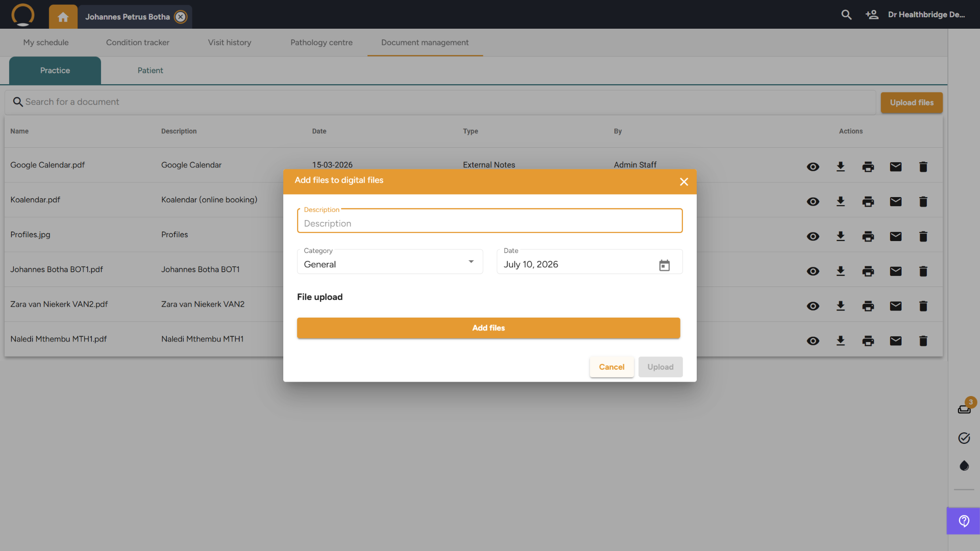Select the Document management tab
The width and height of the screenshot is (980, 551).
click(x=425, y=43)
